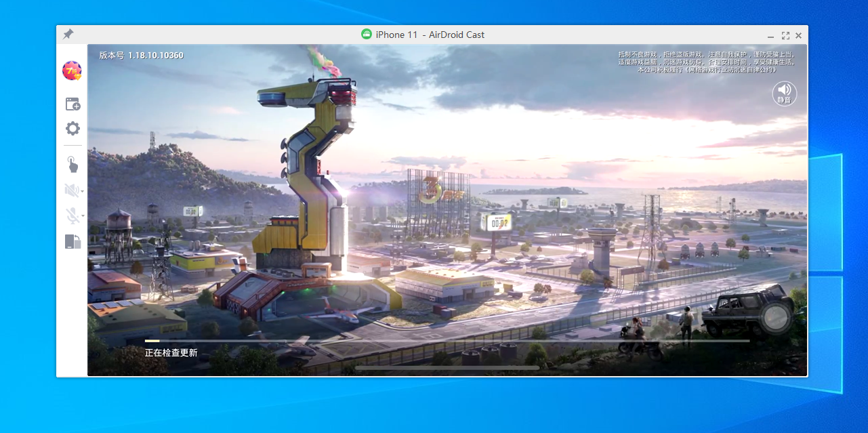868x433 pixels.
Task: Click the healthy gaming advisory notice text
Action: pyautogui.click(x=705, y=61)
